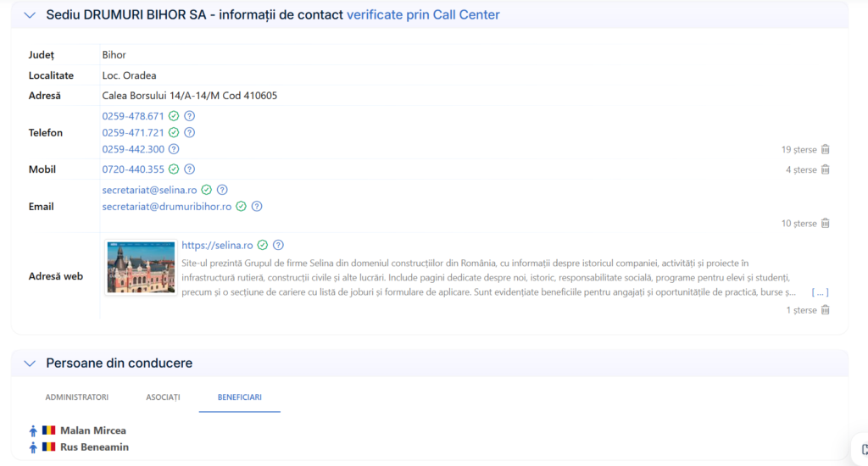Expand the website description with [...]
The width and height of the screenshot is (868, 466).
[820, 292]
